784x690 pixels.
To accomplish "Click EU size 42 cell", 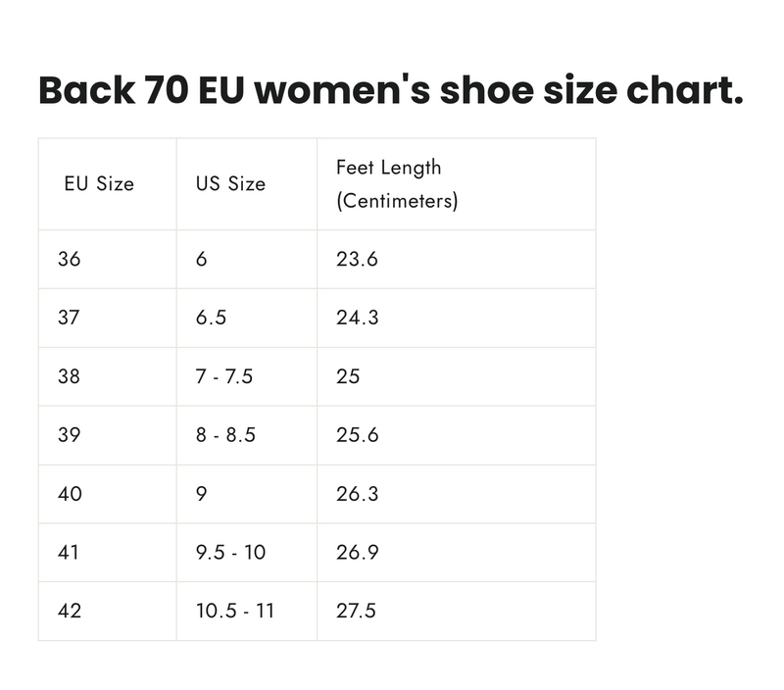I will [70, 612].
